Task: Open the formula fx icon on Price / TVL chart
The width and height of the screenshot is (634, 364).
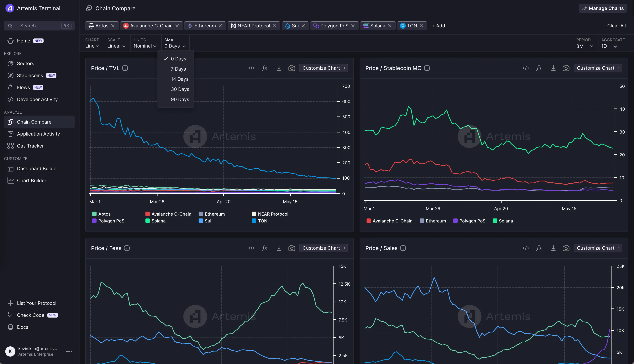Action: [265, 68]
